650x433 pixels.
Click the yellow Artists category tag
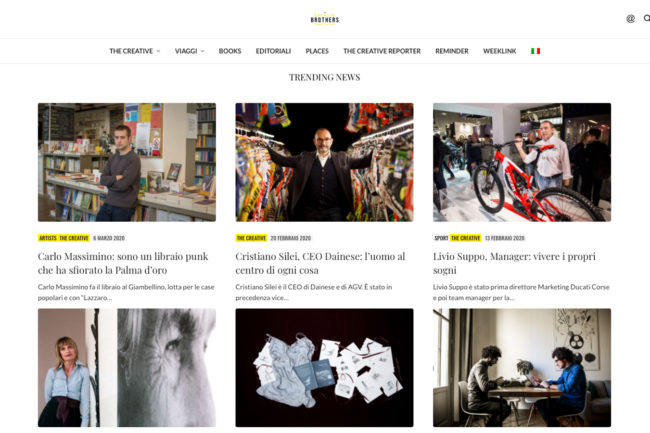click(x=48, y=238)
